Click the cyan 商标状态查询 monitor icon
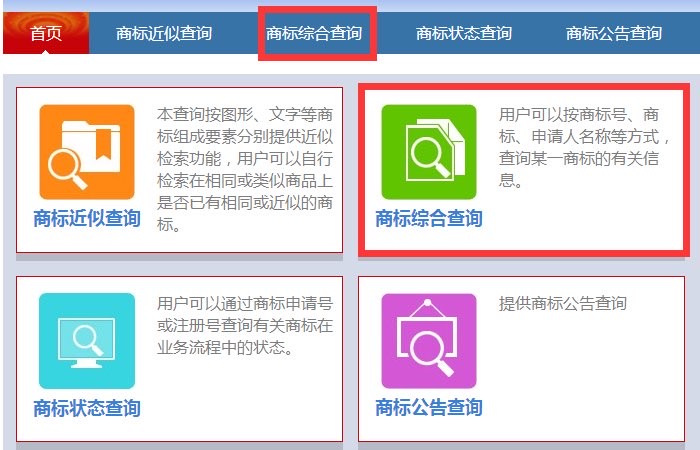Viewport: 700px width, 450px height. point(87,341)
